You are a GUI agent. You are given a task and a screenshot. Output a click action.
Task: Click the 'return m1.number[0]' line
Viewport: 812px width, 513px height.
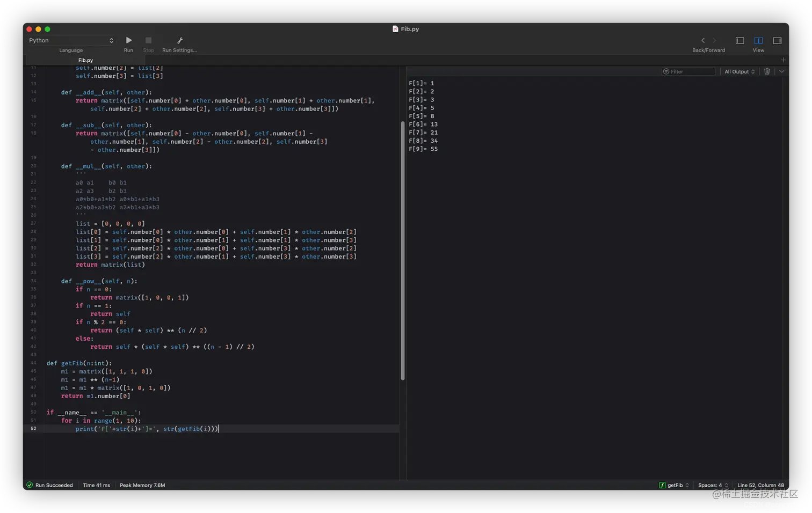96,396
